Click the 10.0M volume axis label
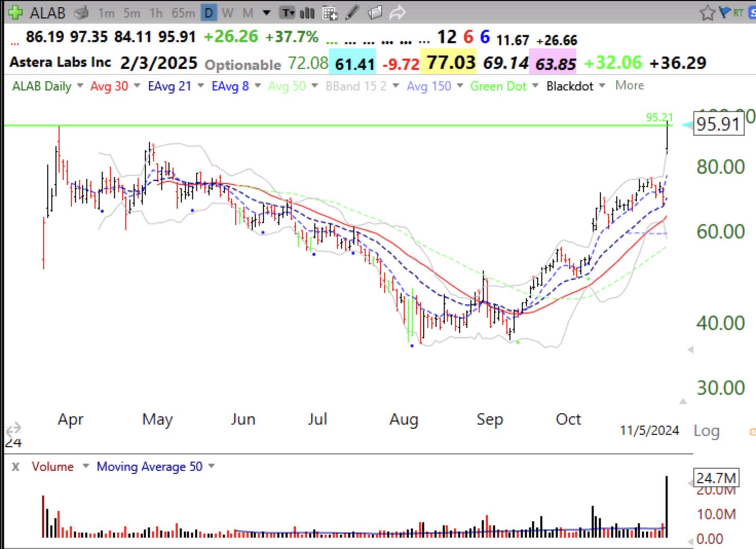This screenshot has height=549, width=756. (x=716, y=514)
